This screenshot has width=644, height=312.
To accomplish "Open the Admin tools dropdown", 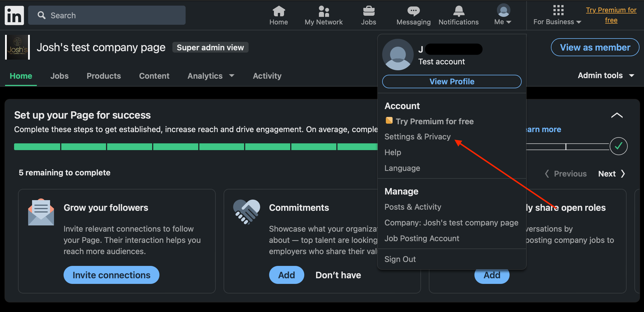I will pos(606,75).
